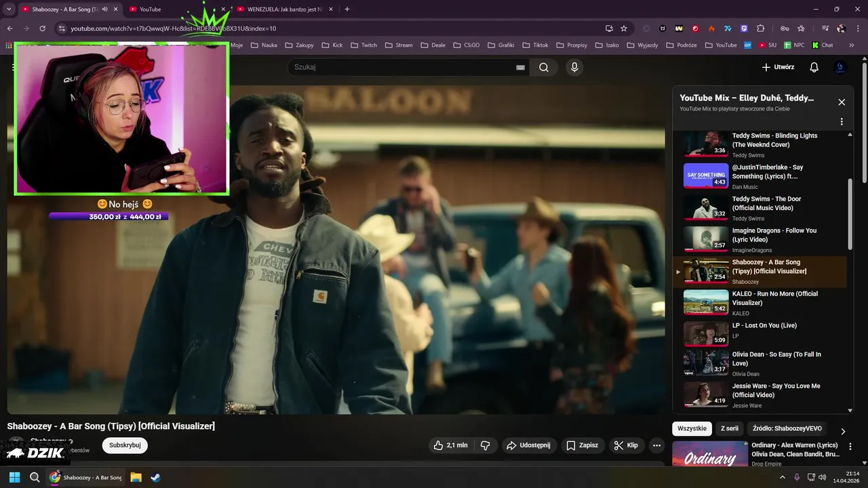Click the page vertical scrollbar

pos(864,122)
